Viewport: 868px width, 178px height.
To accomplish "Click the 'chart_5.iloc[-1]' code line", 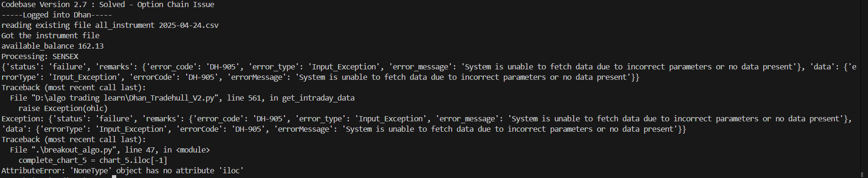I will point(93,161).
